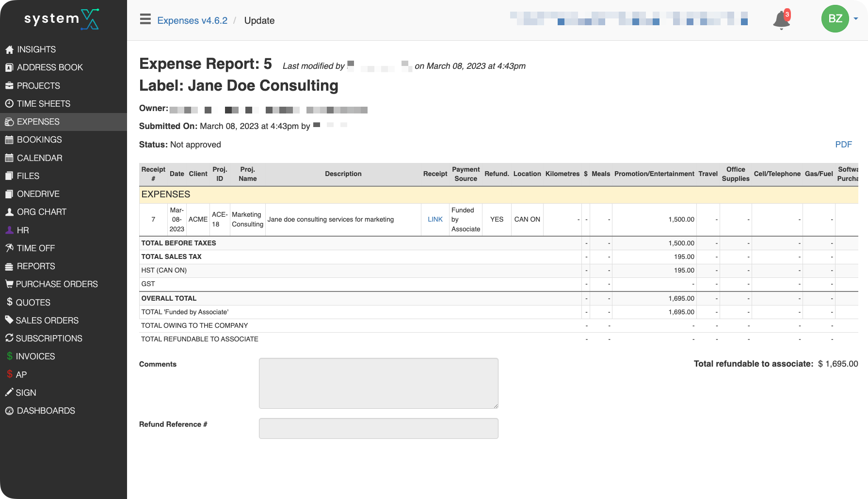Open the Expenses v4.6.2 breadcrumb

click(192, 20)
